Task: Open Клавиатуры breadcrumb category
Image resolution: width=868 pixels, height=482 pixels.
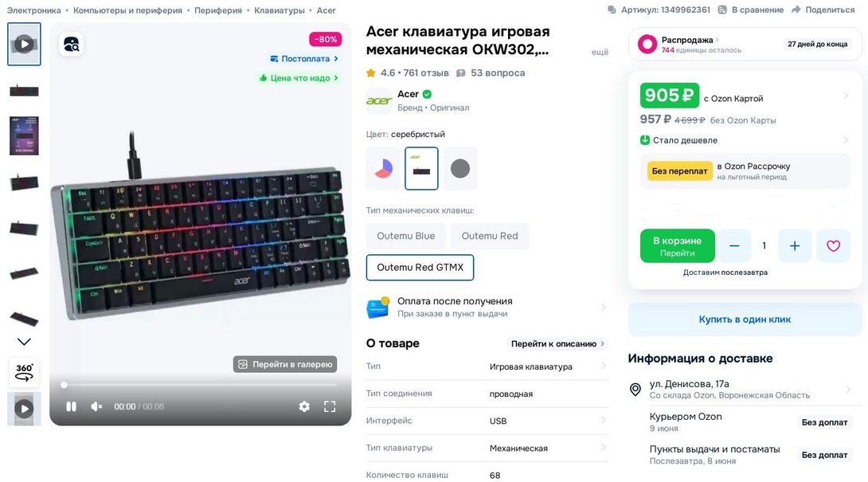Action: (280, 10)
